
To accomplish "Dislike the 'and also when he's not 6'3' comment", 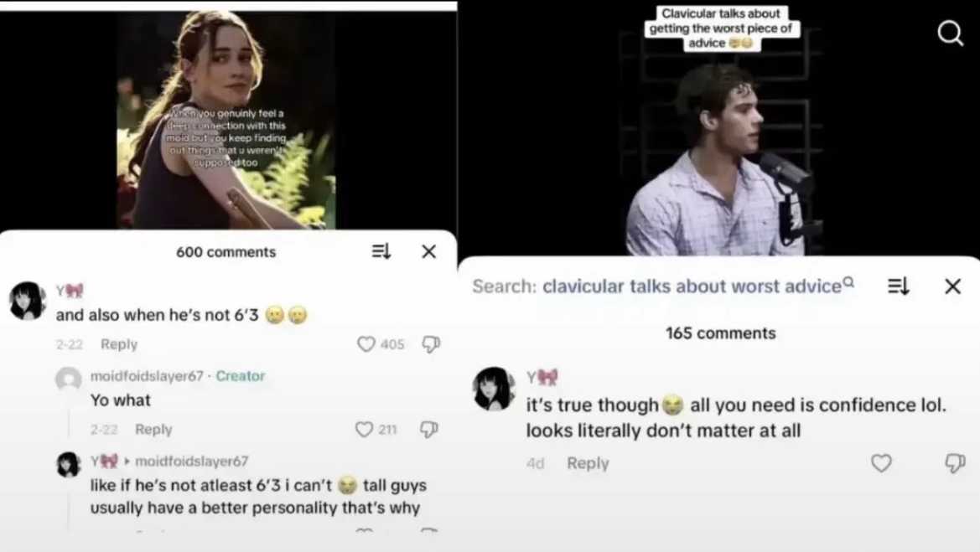I will (431, 344).
